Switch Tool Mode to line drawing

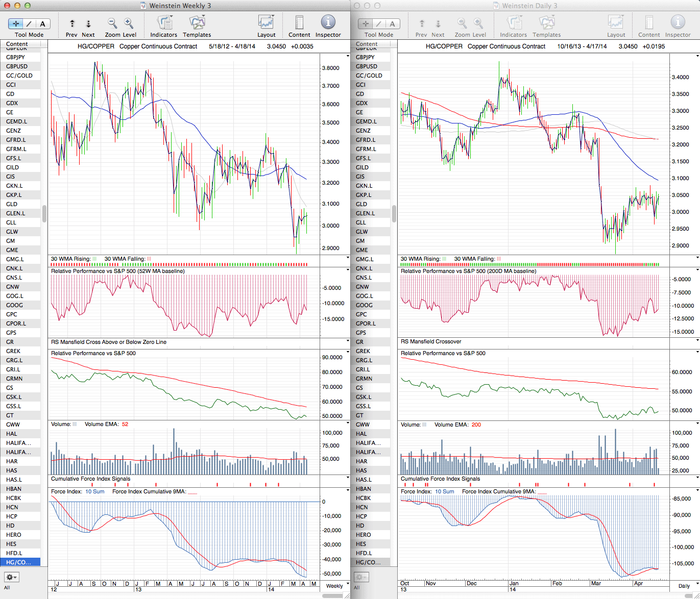(x=29, y=24)
